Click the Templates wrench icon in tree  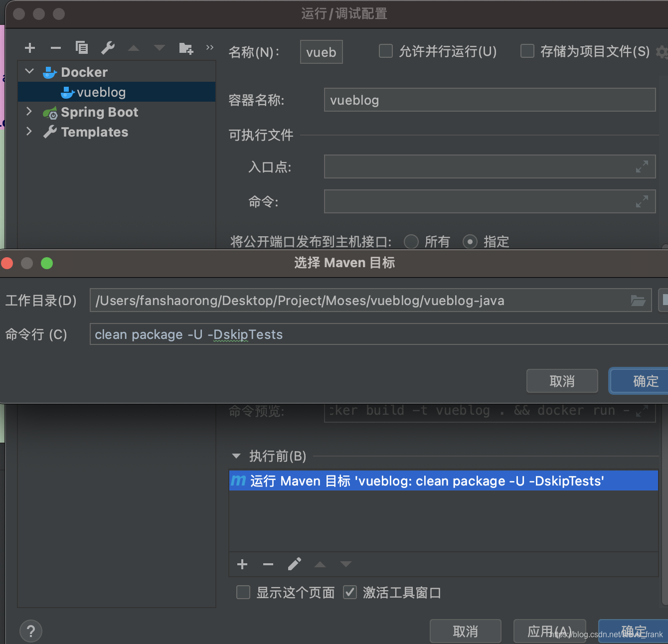point(50,132)
